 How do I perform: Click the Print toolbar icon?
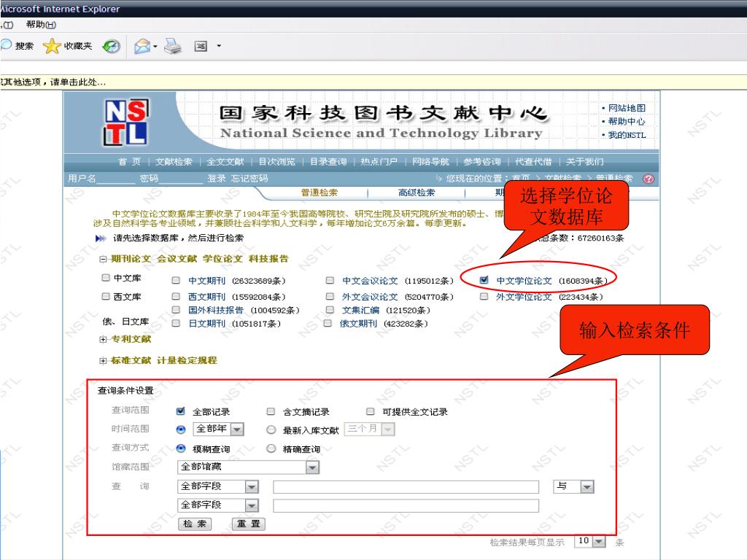(x=172, y=46)
